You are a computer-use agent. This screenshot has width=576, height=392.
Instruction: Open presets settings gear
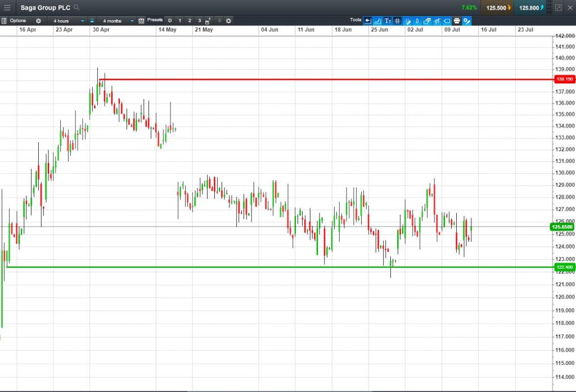(228, 21)
